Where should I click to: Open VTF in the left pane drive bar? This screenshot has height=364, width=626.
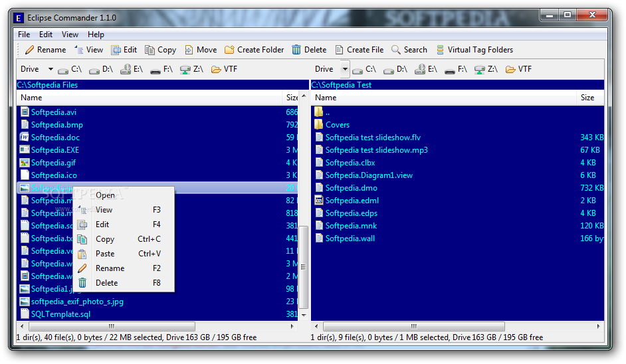[224, 70]
